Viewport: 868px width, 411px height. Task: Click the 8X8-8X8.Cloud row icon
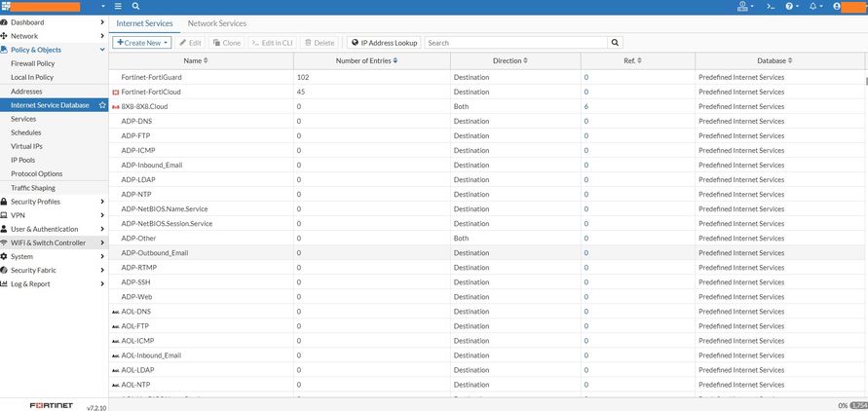pyautogui.click(x=116, y=107)
